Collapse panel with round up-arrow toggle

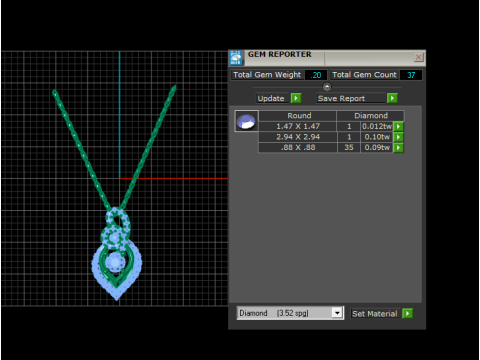click(x=327, y=87)
